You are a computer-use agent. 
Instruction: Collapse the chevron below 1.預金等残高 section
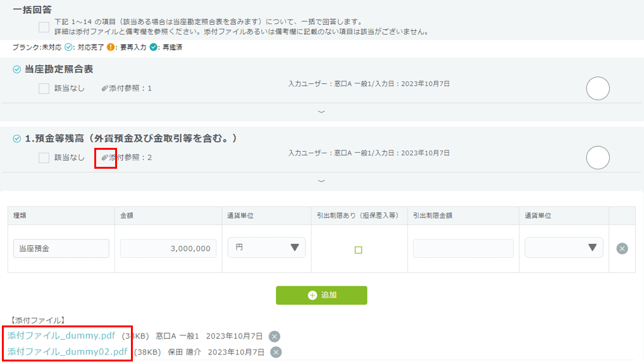click(x=321, y=181)
